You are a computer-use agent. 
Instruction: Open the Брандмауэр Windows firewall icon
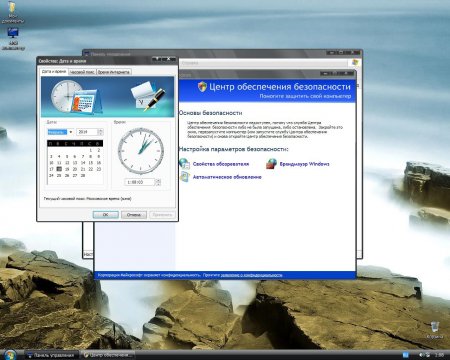coord(271,163)
